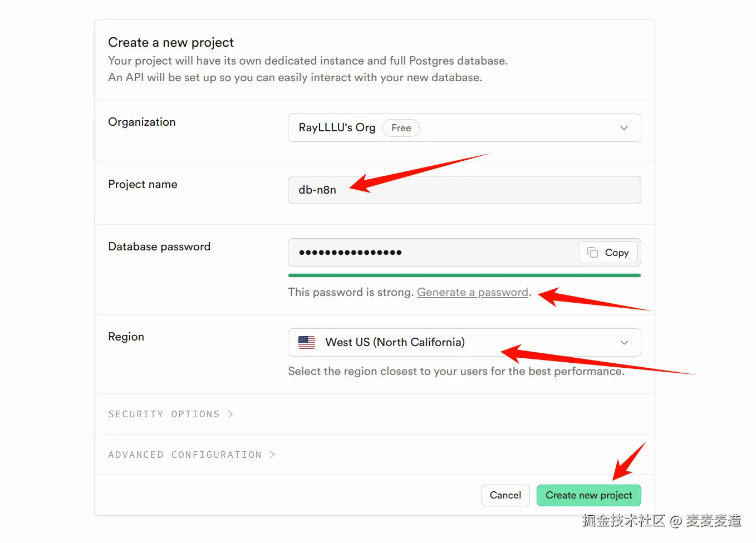756x543 pixels.
Task: Click the chevron beside Security Options
Action: [x=230, y=414]
